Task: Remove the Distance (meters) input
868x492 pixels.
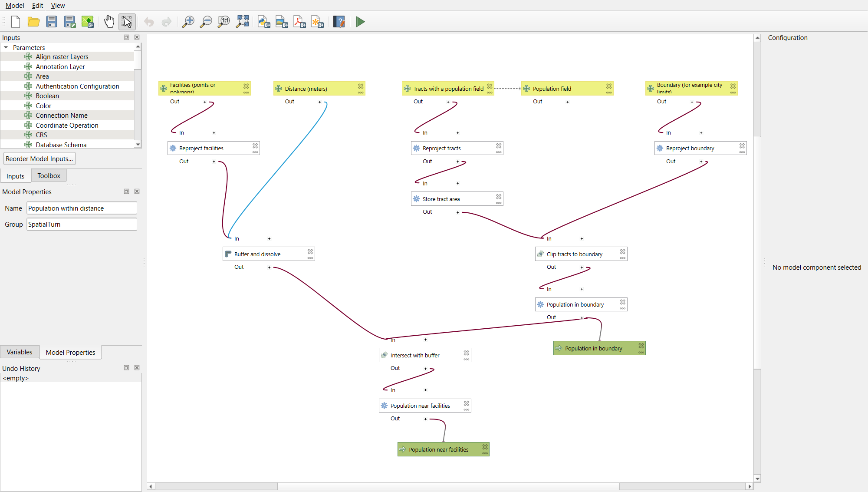Action: (361, 86)
